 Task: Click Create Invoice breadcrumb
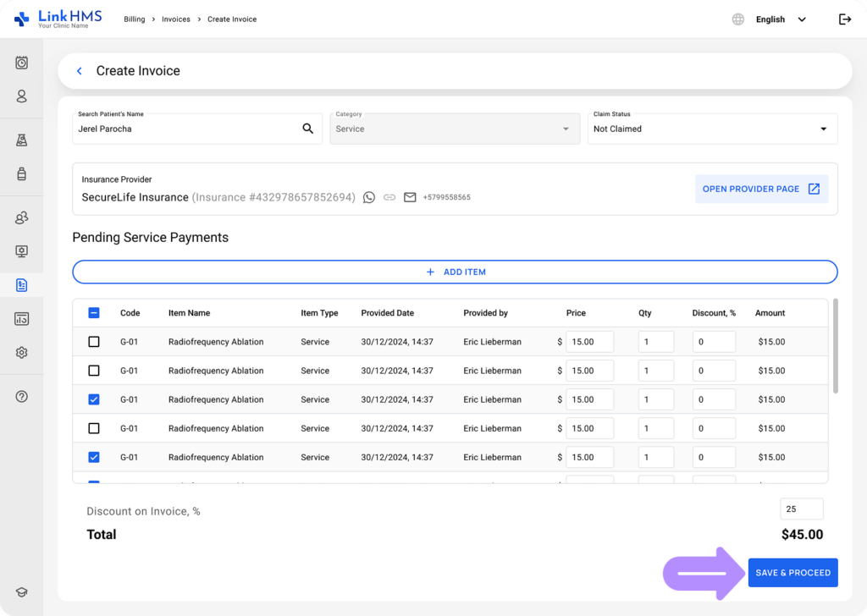pos(232,19)
